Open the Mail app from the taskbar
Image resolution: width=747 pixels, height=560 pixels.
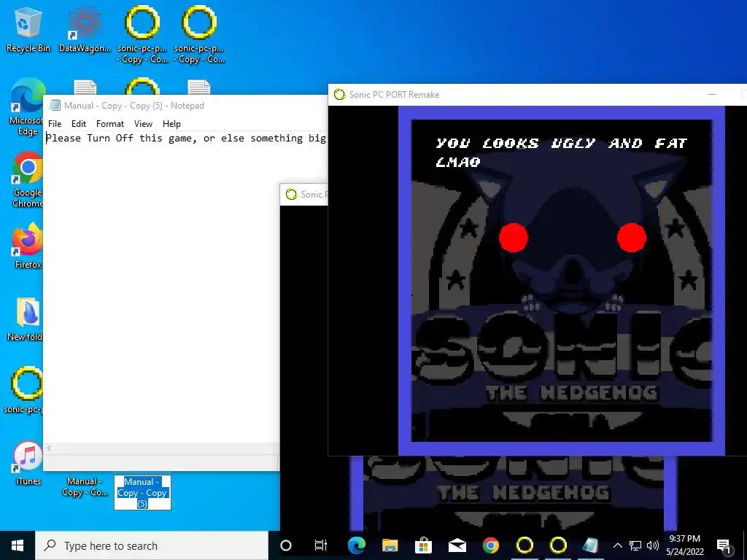click(457, 545)
